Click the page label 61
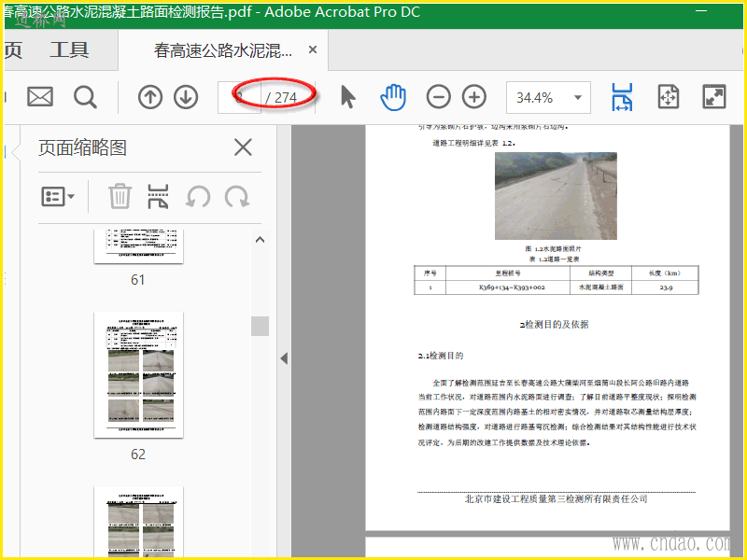The height and width of the screenshot is (560, 747). [x=138, y=279]
